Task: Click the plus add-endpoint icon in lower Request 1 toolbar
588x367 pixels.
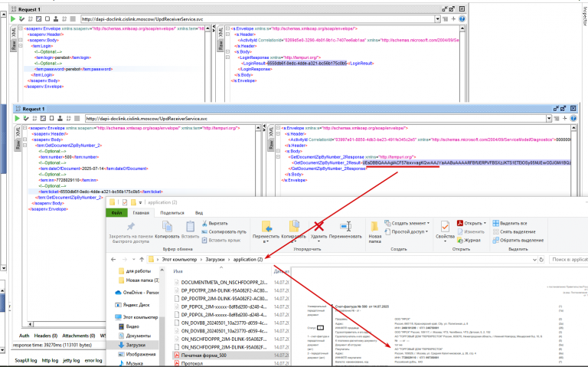Action: (565, 118)
